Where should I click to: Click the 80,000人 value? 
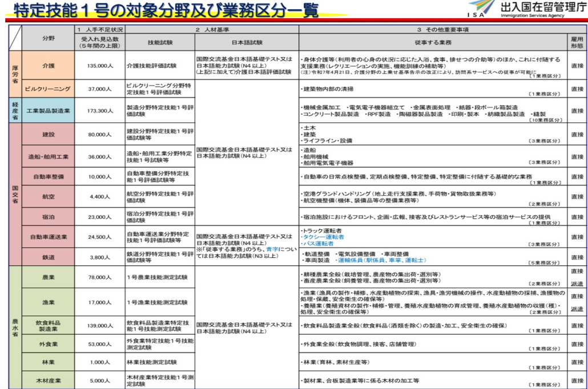(x=100, y=134)
